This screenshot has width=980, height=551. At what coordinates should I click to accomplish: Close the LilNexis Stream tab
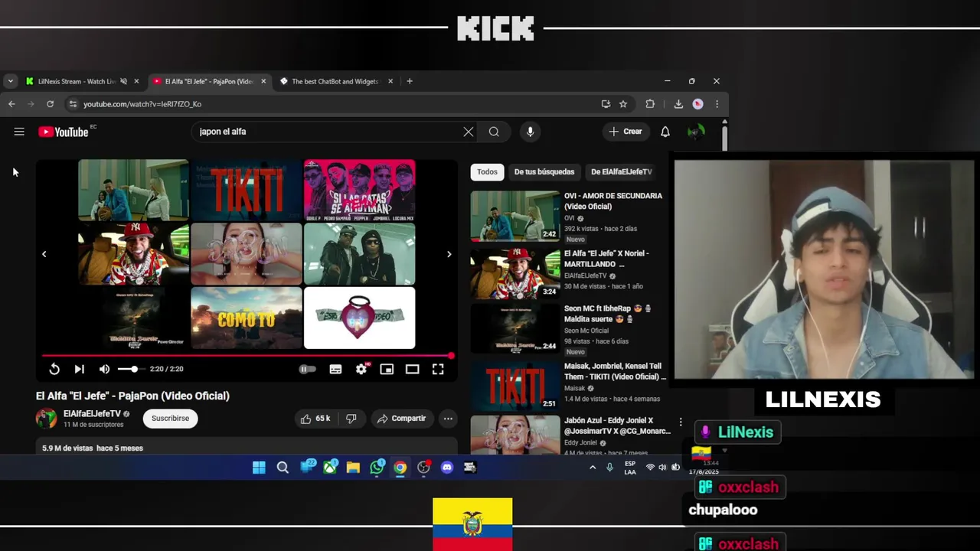coord(136,81)
